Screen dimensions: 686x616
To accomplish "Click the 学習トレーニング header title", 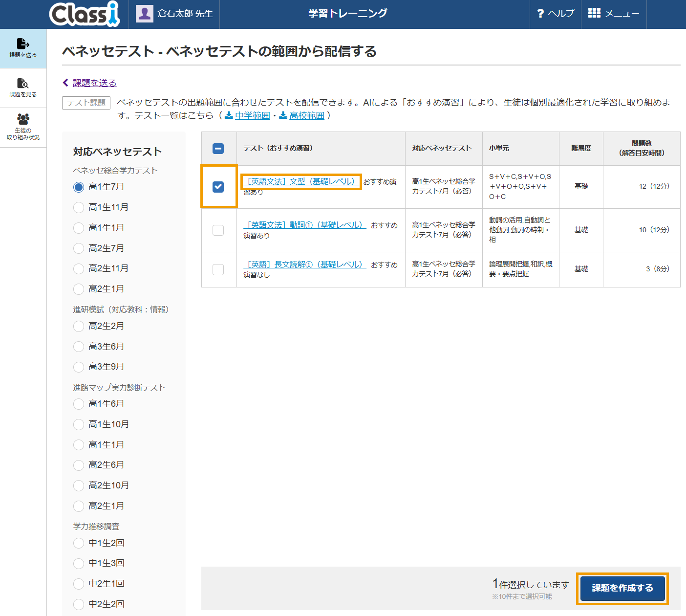I will [x=348, y=14].
